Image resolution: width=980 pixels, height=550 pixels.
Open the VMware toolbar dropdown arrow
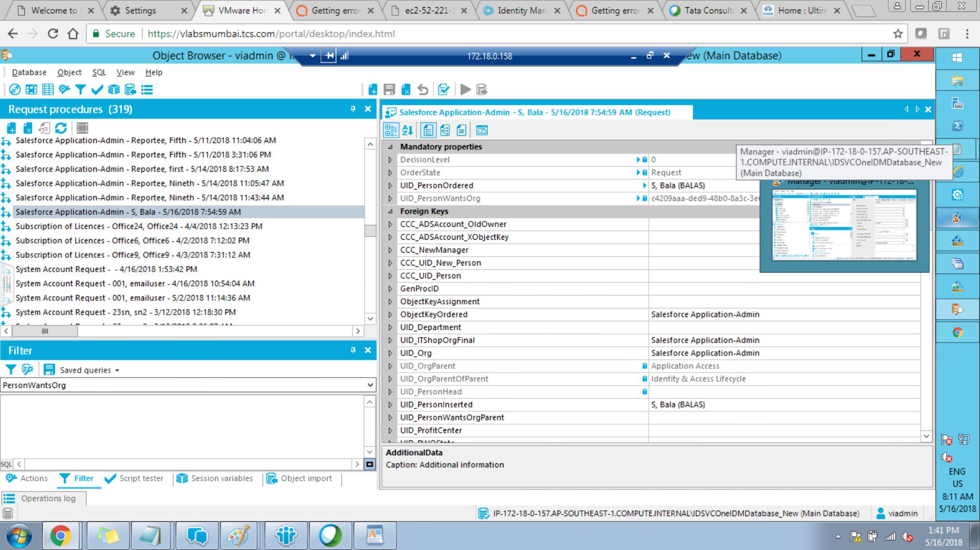[x=312, y=56]
